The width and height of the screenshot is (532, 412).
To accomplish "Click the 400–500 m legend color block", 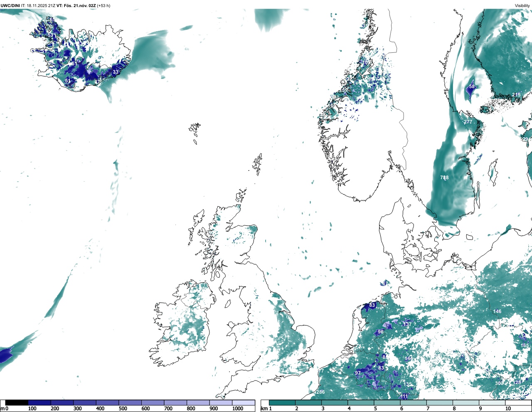I will coord(108,402).
